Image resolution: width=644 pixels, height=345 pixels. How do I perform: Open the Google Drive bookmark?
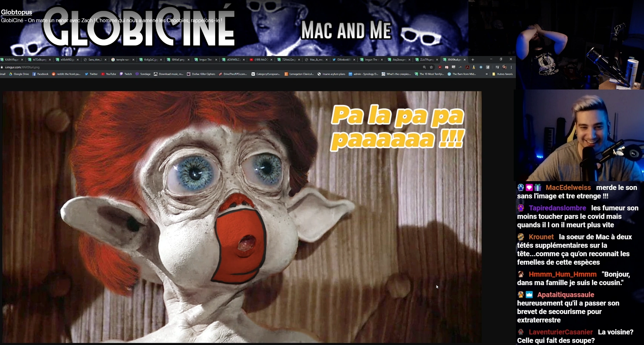(x=19, y=74)
